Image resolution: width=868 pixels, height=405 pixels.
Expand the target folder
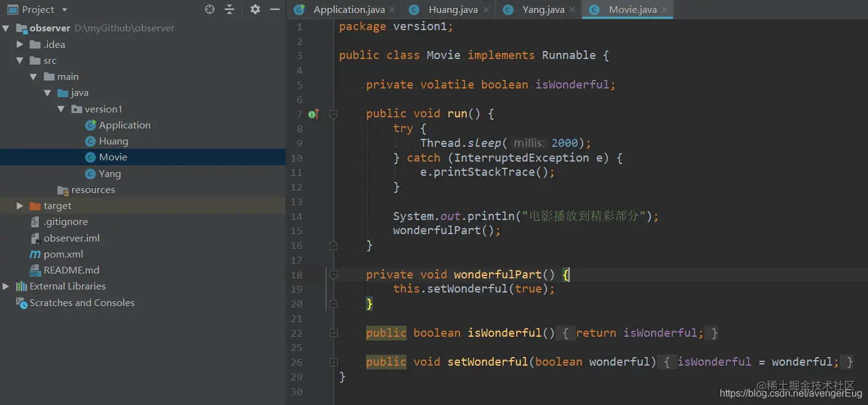point(20,205)
